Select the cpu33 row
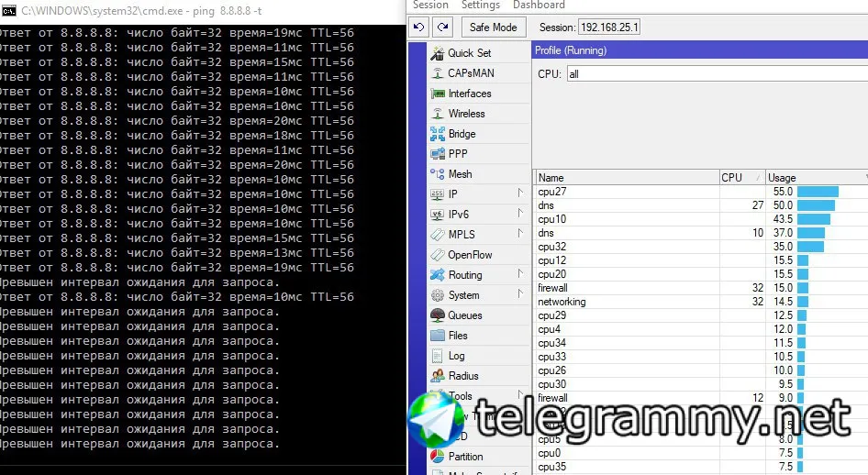 coord(702,357)
